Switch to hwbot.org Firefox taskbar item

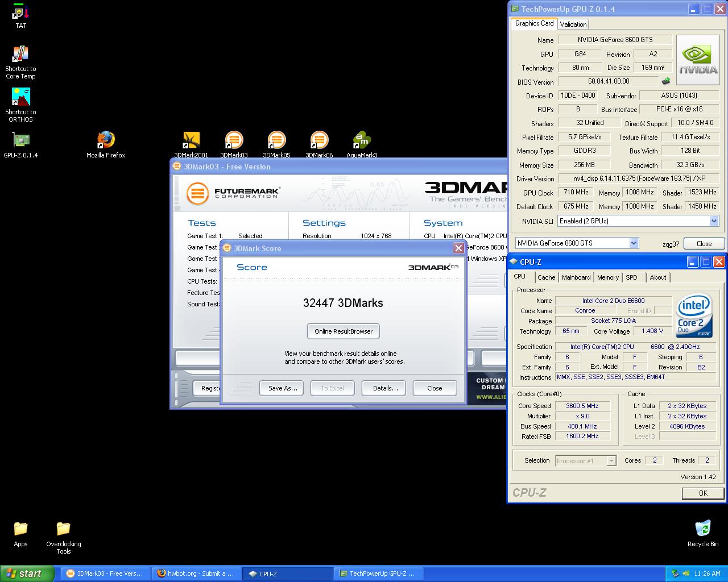tap(197, 573)
